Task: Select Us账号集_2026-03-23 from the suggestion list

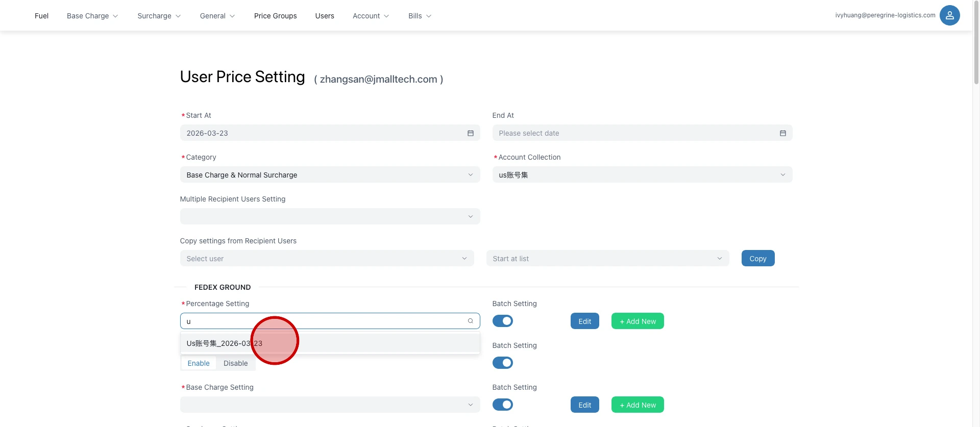Action: click(225, 343)
